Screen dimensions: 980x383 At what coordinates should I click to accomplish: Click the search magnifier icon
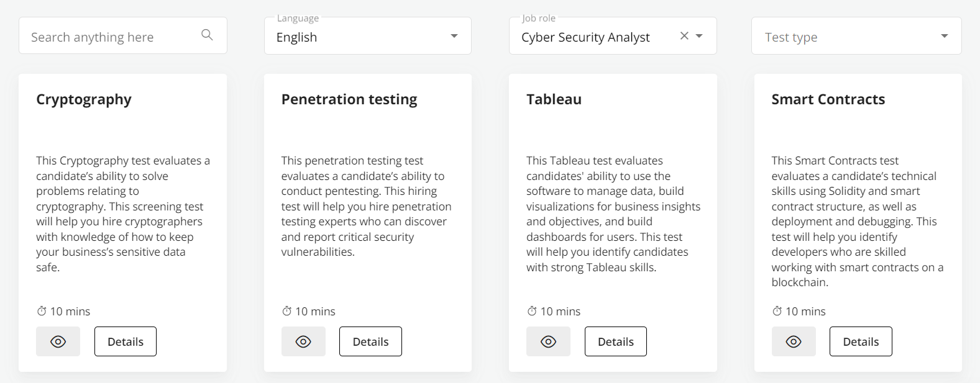[x=206, y=35]
